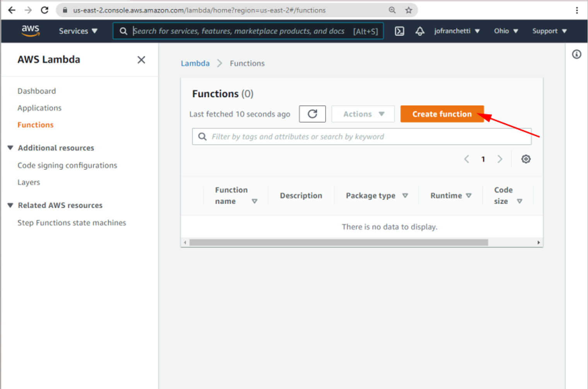Open the functions table preferences gear
The width and height of the screenshot is (588, 389).
pyautogui.click(x=526, y=159)
